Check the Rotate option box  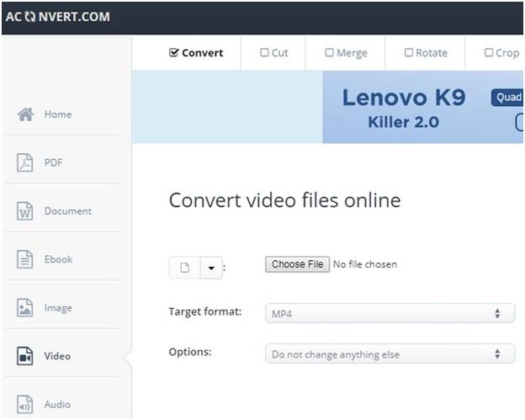point(409,52)
